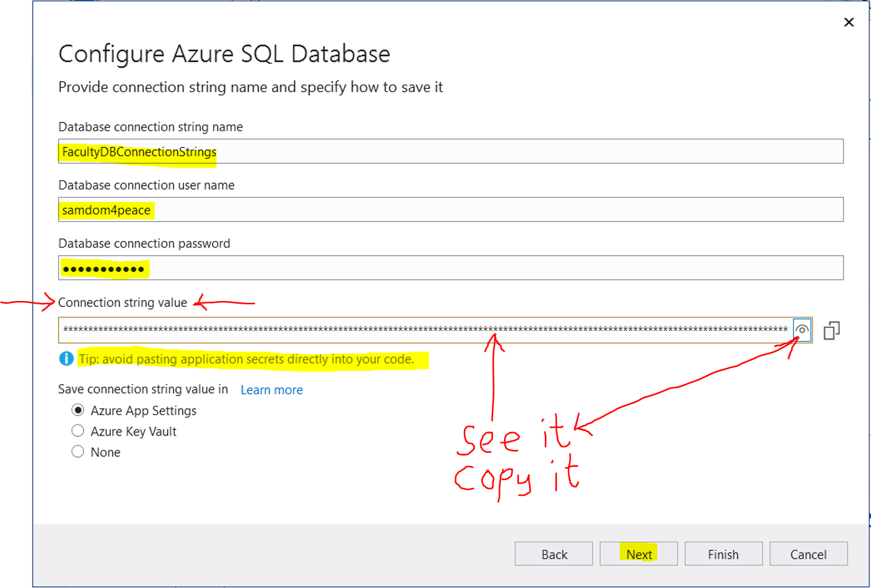Reveal the connection string with eye icon
The height and width of the screenshot is (588, 871).
802,330
